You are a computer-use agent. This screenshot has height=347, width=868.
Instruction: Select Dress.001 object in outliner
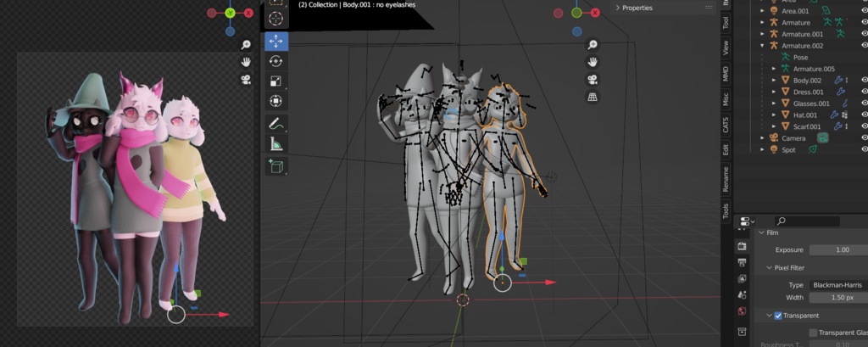click(808, 92)
